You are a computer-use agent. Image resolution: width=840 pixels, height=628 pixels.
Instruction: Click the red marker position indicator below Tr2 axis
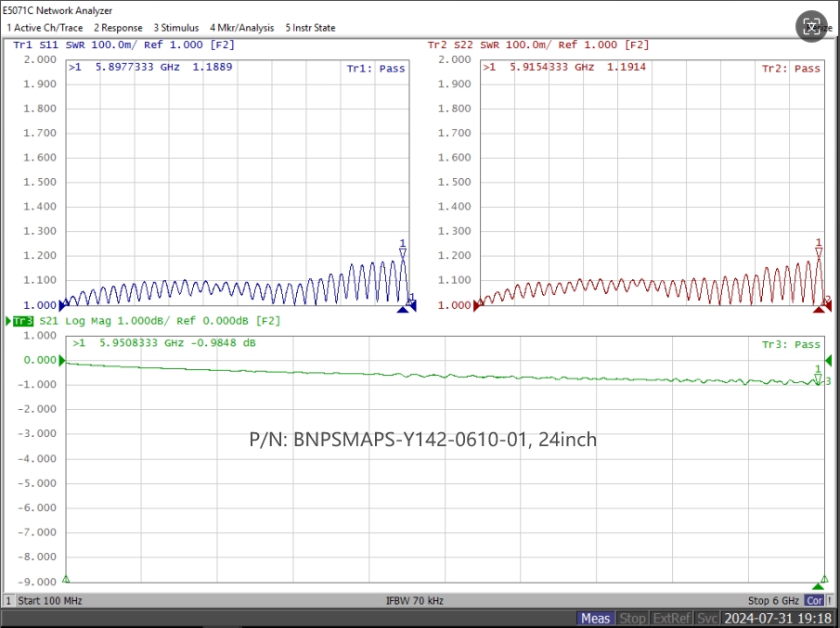(819, 310)
